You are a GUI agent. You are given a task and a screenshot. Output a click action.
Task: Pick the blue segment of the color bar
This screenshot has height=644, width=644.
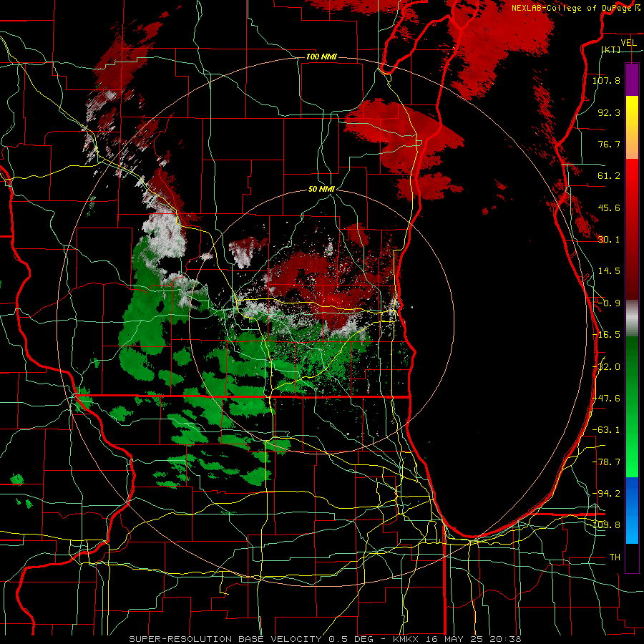(x=632, y=510)
